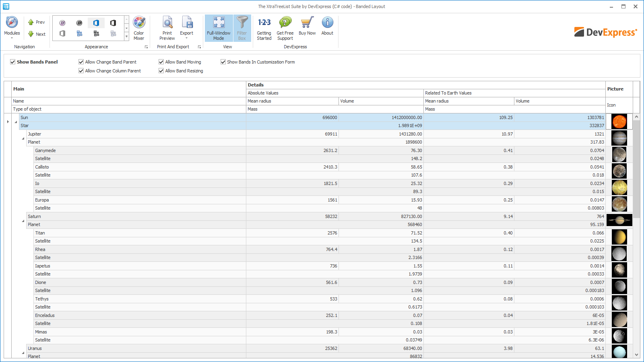This screenshot has width=644, height=362.
Task: Click the Type of object column header
Action: coord(129,109)
